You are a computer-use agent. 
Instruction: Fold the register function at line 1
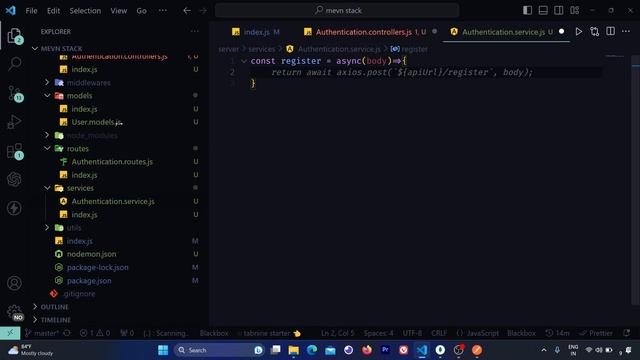click(244, 61)
